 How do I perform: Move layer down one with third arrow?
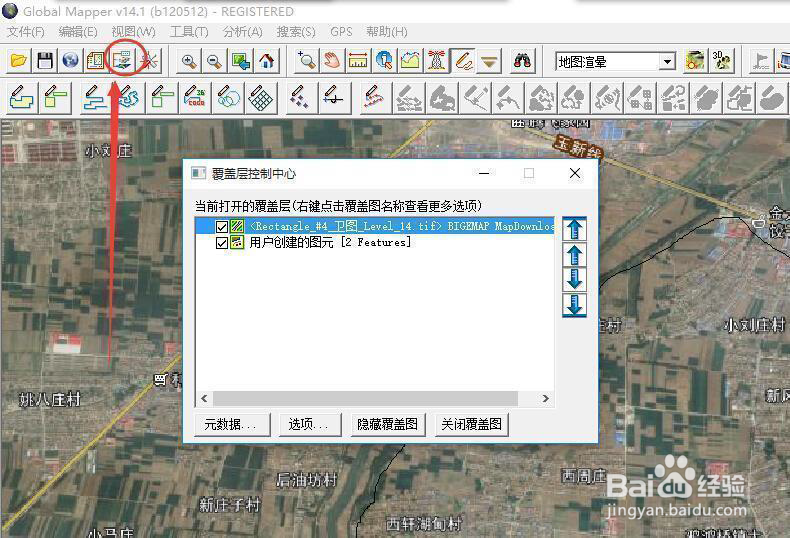click(574, 280)
